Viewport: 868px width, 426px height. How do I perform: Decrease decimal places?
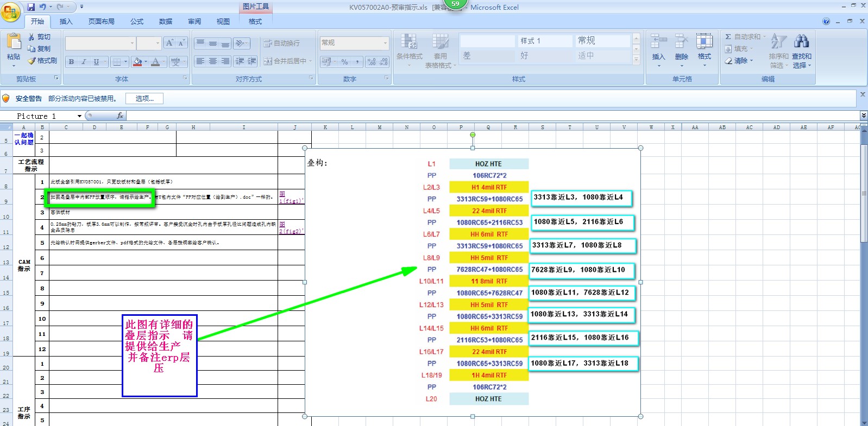(x=383, y=62)
